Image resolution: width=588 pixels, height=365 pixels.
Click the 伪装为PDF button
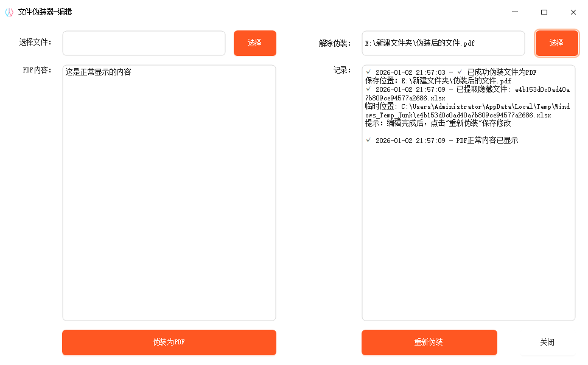coord(169,342)
